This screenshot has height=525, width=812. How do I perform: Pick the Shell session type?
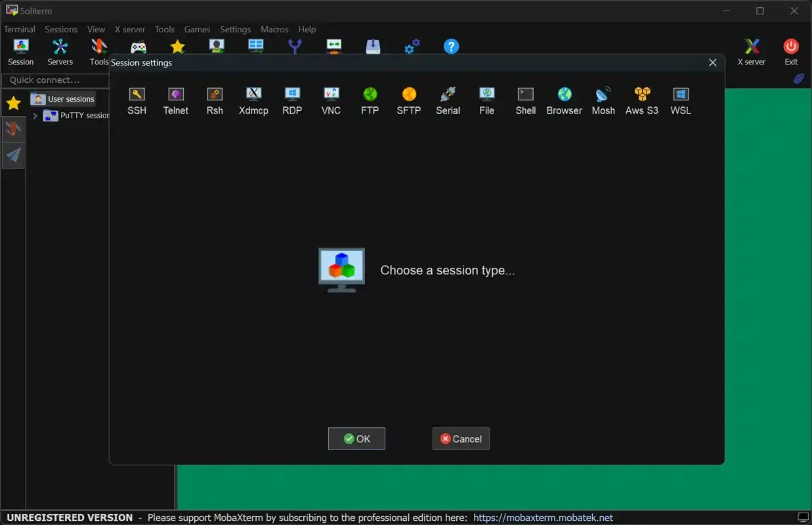(x=526, y=102)
